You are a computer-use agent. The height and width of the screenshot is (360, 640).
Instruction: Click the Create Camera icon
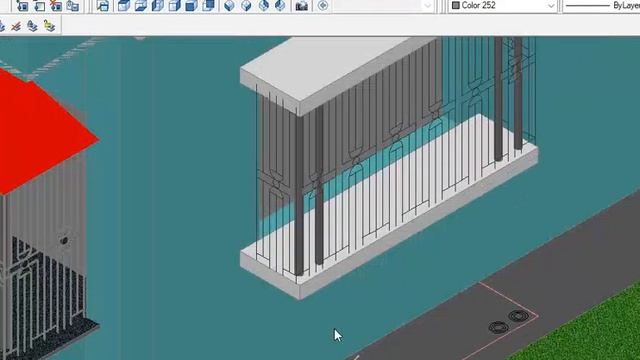(302, 5)
